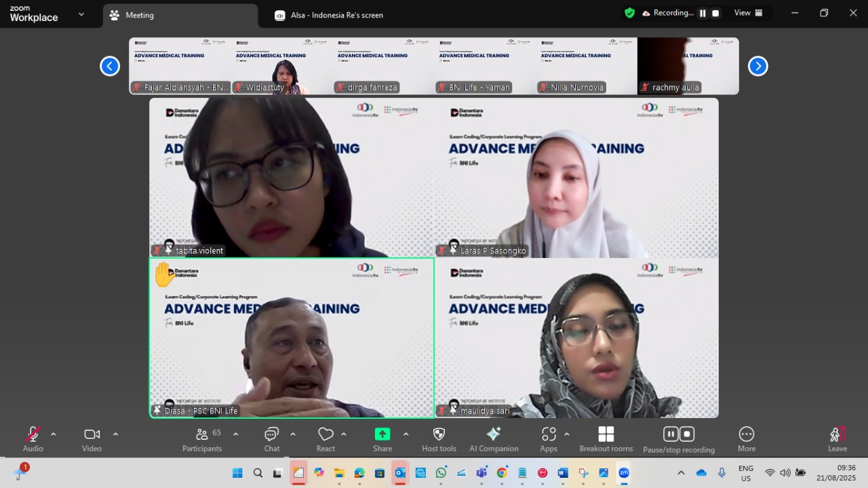This screenshot has height=488, width=868.
Task: Open WhatsApp from the Windows taskbar
Action: 441,473
